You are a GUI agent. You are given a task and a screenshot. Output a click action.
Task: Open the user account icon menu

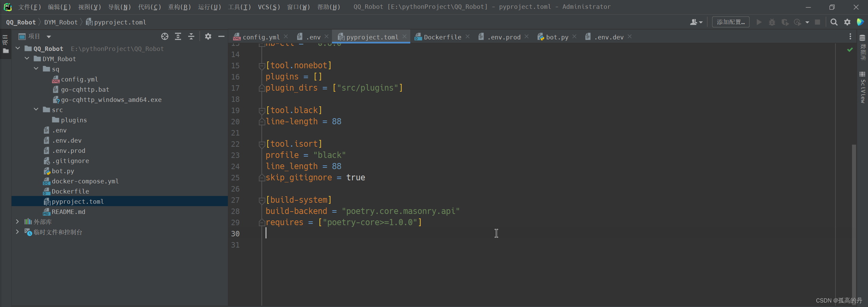[696, 22]
